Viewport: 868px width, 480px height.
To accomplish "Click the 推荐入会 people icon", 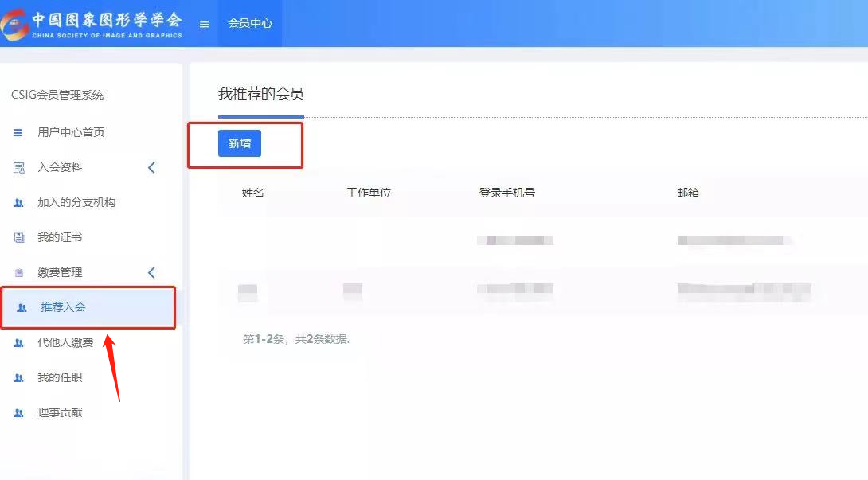I will coord(22,308).
